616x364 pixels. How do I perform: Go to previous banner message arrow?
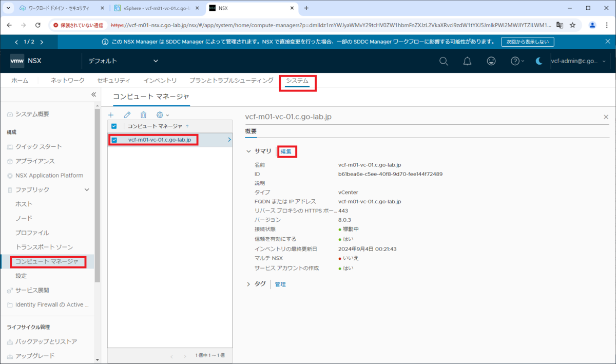point(17,42)
